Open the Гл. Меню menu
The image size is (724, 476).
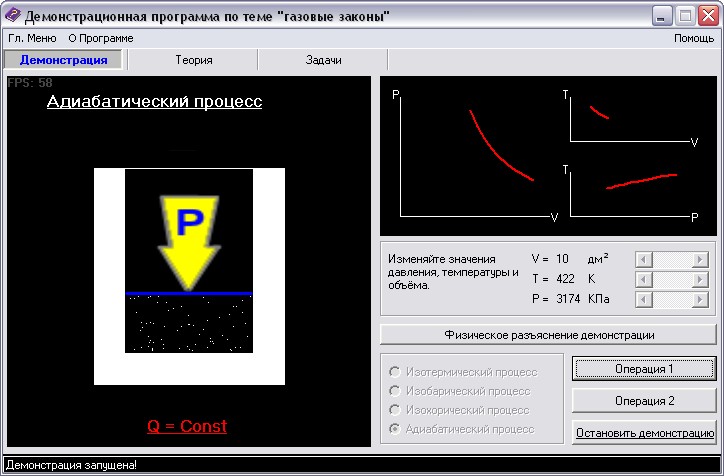pyautogui.click(x=32, y=38)
